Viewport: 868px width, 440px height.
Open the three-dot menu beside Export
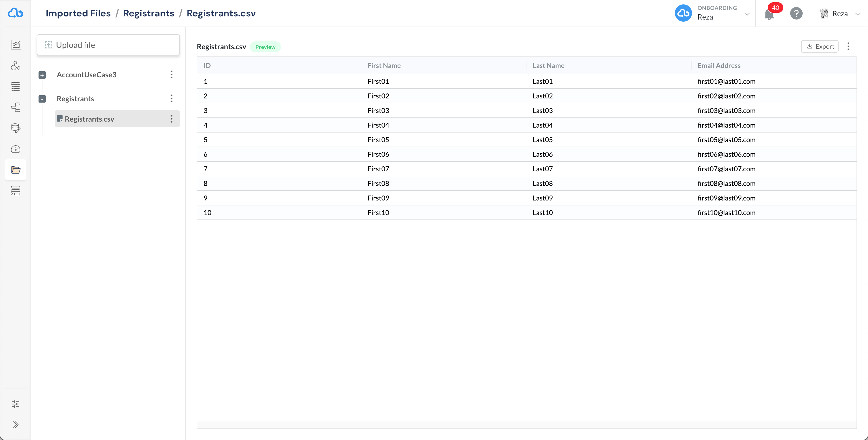pyautogui.click(x=848, y=46)
